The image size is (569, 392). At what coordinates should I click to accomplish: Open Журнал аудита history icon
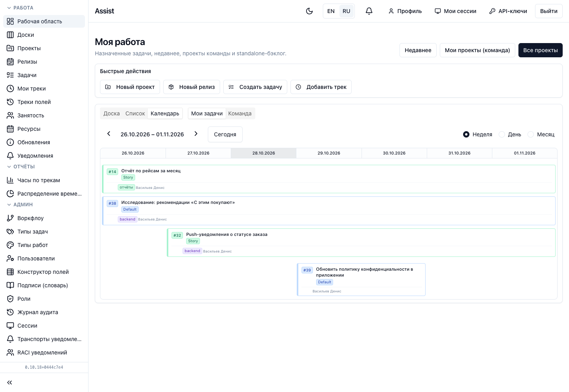[10, 312]
